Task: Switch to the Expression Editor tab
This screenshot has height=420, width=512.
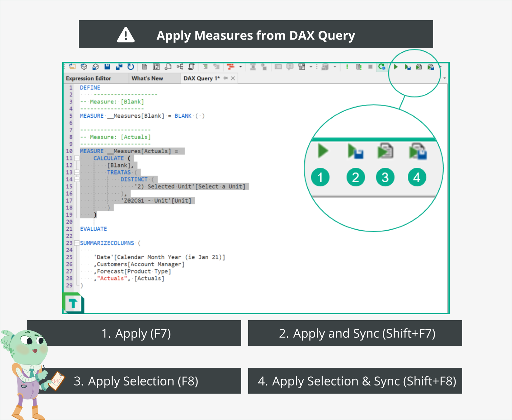Action: (89, 78)
